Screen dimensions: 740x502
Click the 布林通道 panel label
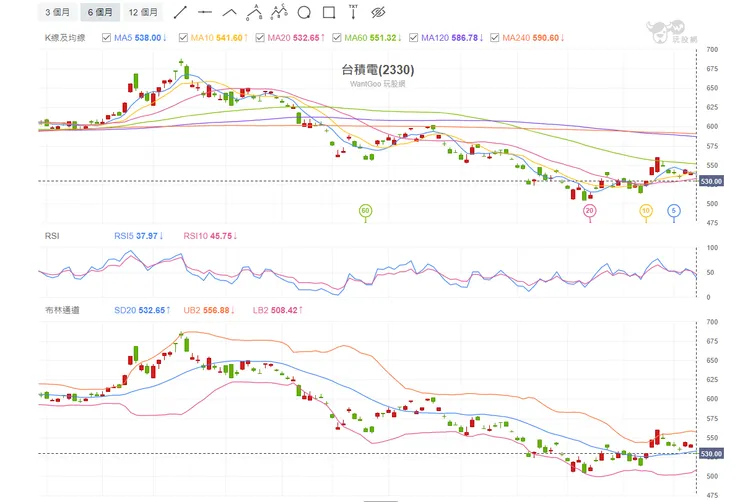coord(62,310)
